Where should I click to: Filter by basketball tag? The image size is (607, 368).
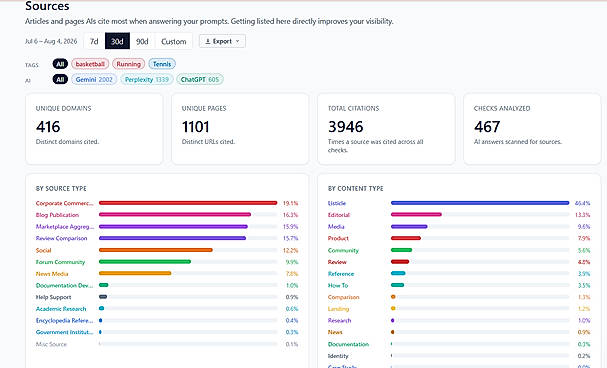(x=90, y=64)
